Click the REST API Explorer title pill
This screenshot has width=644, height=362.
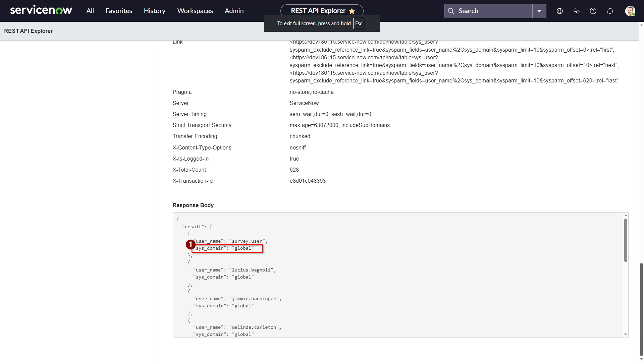(317, 11)
